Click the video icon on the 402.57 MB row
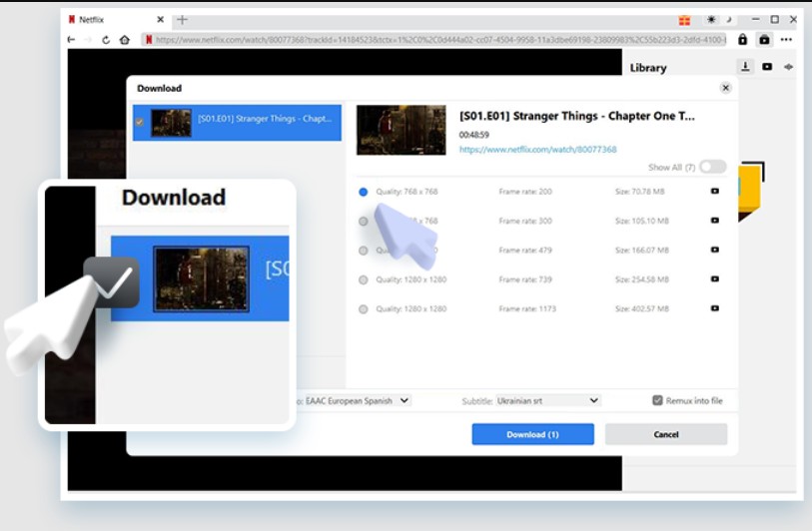Image resolution: width=812 pixels, height=531 pixels. [x=715, y=308]
